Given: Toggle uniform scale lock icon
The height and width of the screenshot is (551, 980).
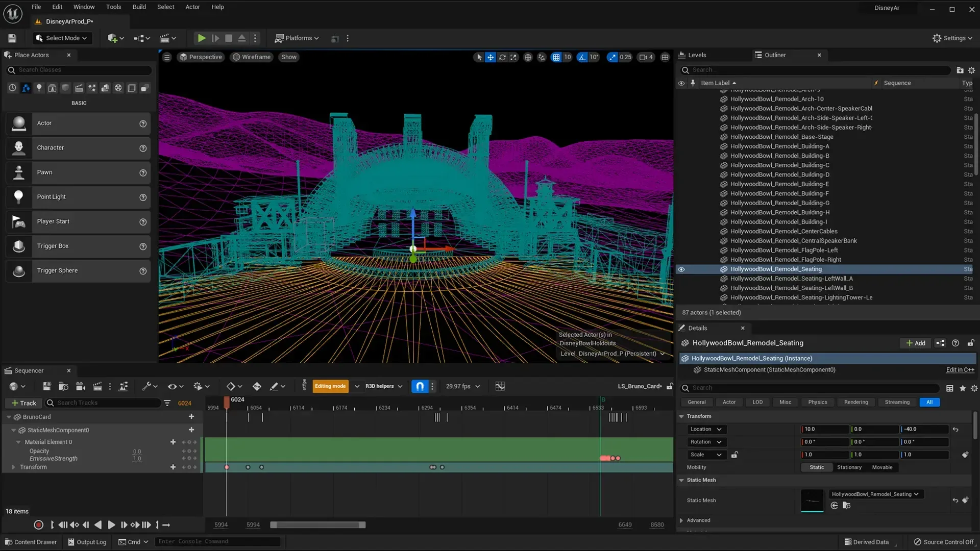Looking at the screenshot, I should 734,455.
